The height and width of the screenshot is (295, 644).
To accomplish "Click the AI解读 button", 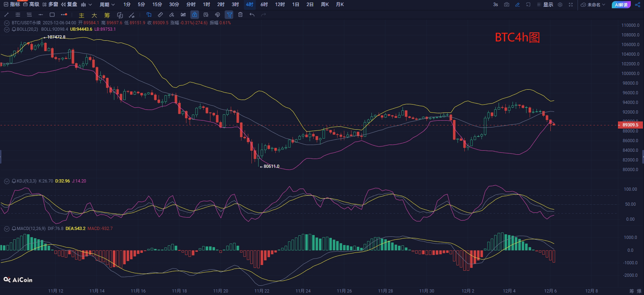I will point(621,5).
